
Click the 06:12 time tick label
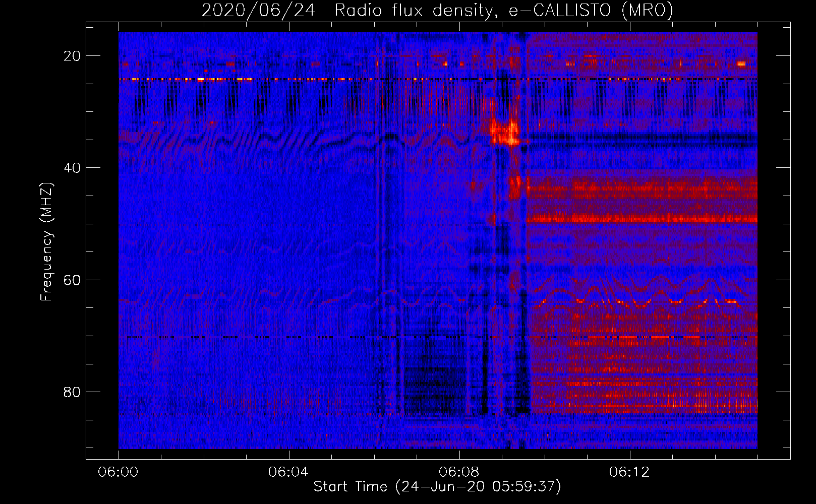629,472
